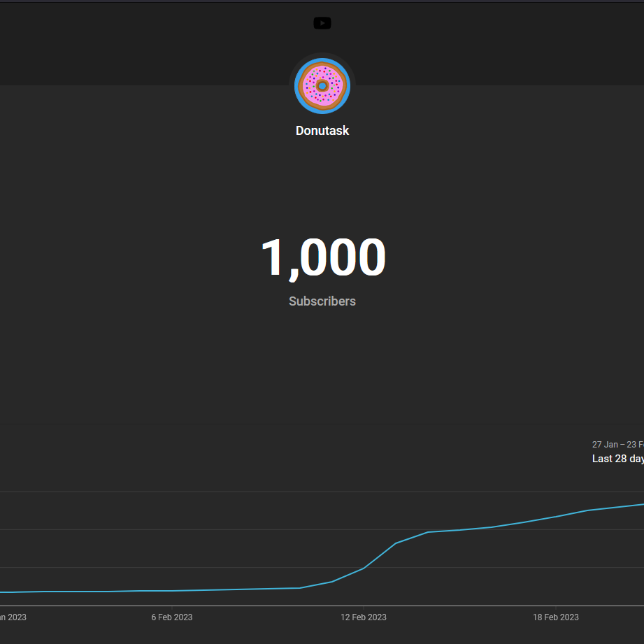This screenshot has height=644, width=644.
Task: Click the YouTube logo icon at top
Action: coord(322,23)
